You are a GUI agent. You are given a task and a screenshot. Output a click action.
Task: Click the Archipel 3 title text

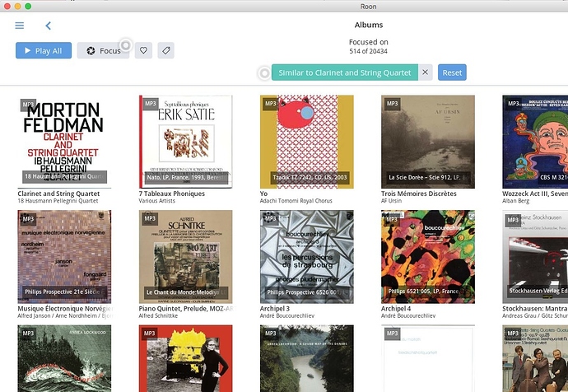(275, 309)
